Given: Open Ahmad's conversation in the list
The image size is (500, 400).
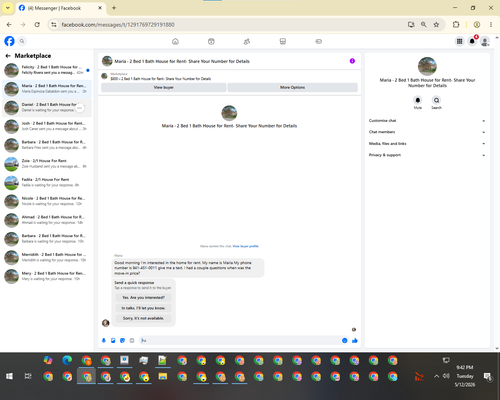Looking at the screenshot, I should [47, 220].
